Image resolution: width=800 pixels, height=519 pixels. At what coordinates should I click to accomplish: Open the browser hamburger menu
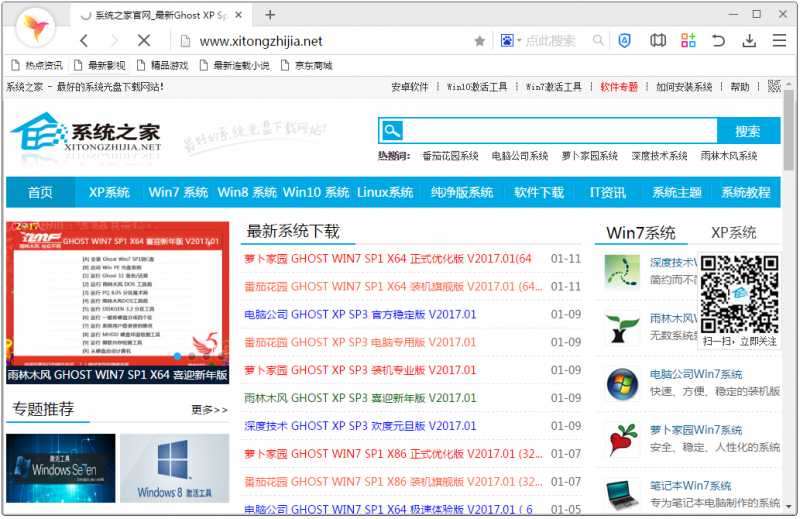coord(779,40)
